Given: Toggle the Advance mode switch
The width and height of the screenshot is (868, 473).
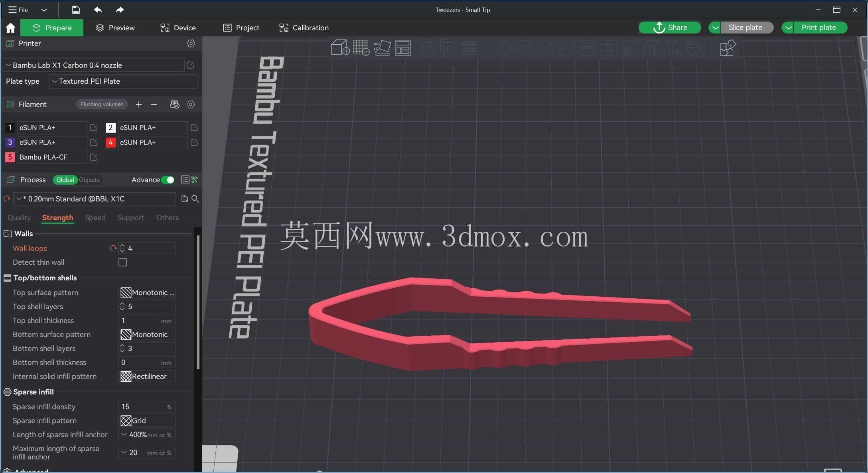Looking at the screenshot, I should tap(168, 180).
